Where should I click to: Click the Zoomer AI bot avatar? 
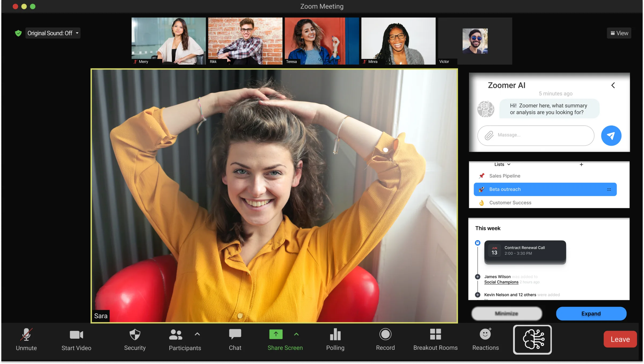coord(485,109)
